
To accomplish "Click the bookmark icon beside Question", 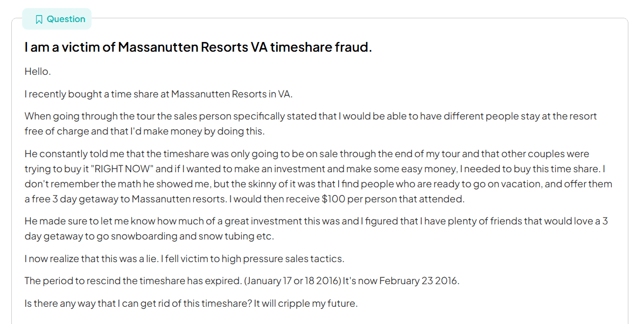I will pyautogui.click(x=39, y=19).
